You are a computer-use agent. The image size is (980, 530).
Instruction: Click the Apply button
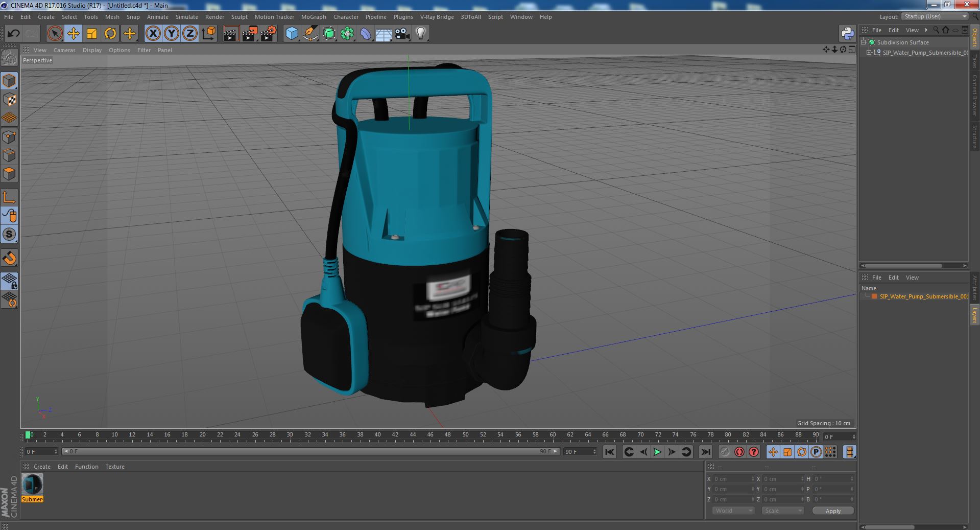tap(833, 511)
